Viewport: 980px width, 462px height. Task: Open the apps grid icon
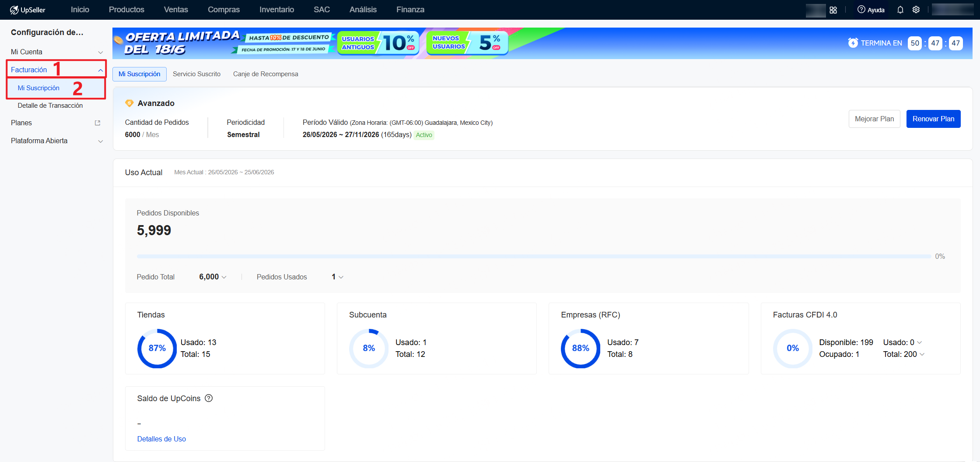[x=833, y=10]
